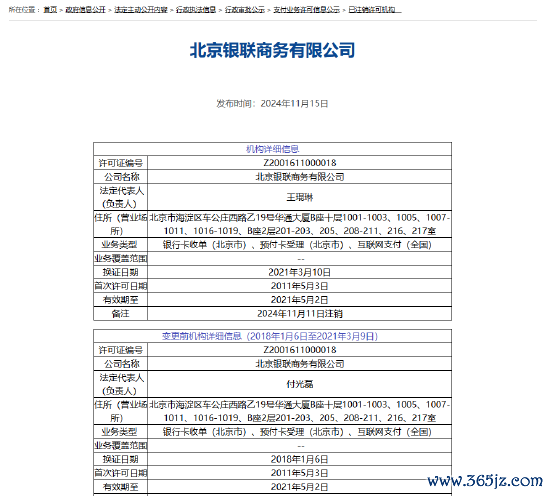Open 已注销许可机构 breadcrumb link

coord(375,10)
